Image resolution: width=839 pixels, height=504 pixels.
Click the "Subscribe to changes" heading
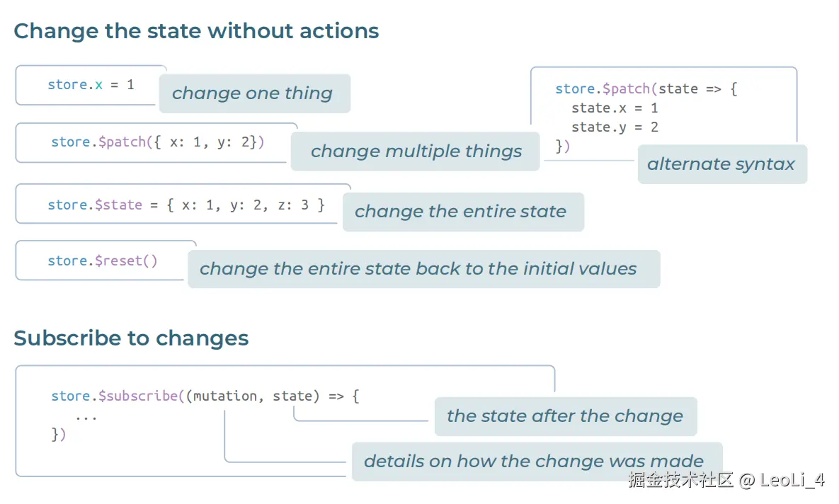click(x=131, y=338)
